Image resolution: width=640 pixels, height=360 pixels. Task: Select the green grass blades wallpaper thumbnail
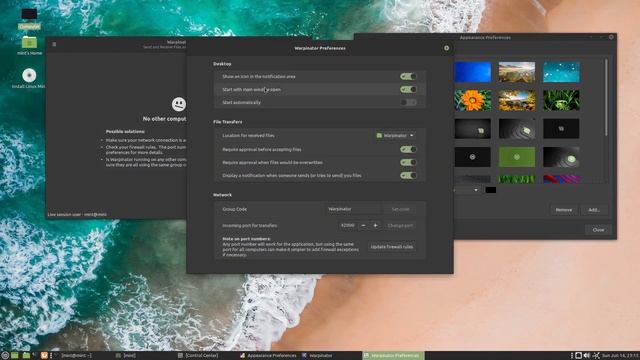click(x=561, y=100)
